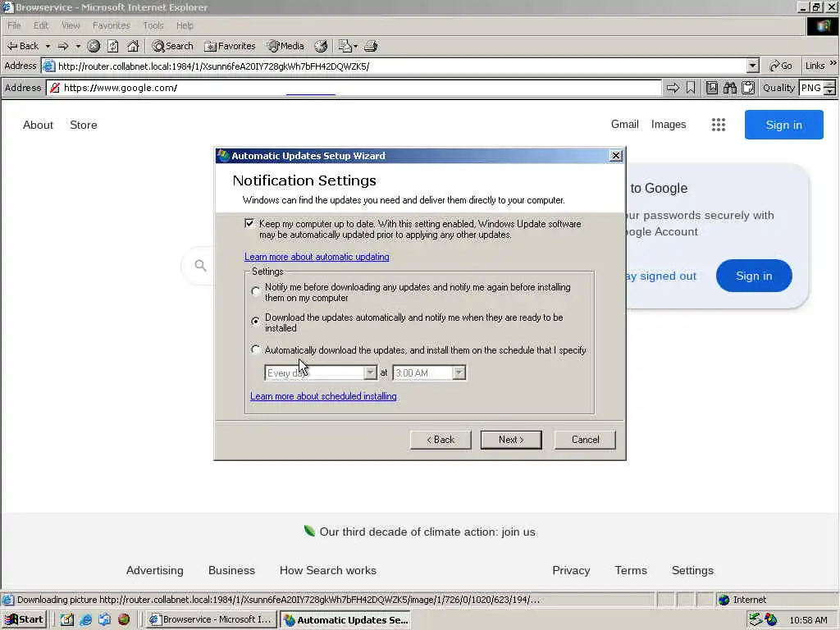Image resolution: width=840 pixels, height=630 pixels.
Task: Click the Internet Explorer quick launch icon
Action: click(85, 620)
